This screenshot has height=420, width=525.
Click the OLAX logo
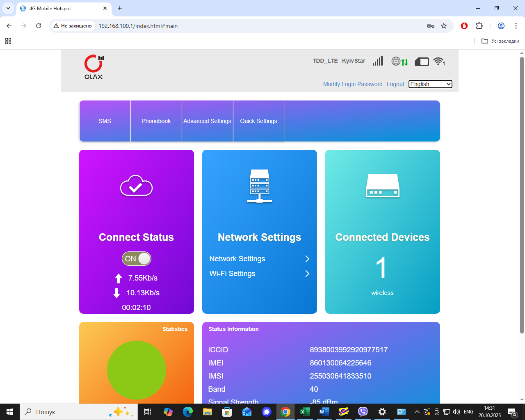pos(93,67)
